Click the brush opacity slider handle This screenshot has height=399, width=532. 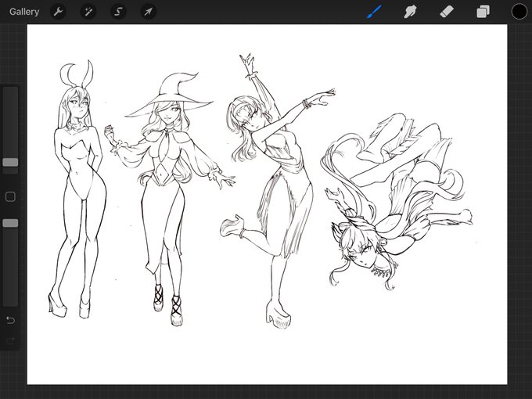tap(10, 223)
